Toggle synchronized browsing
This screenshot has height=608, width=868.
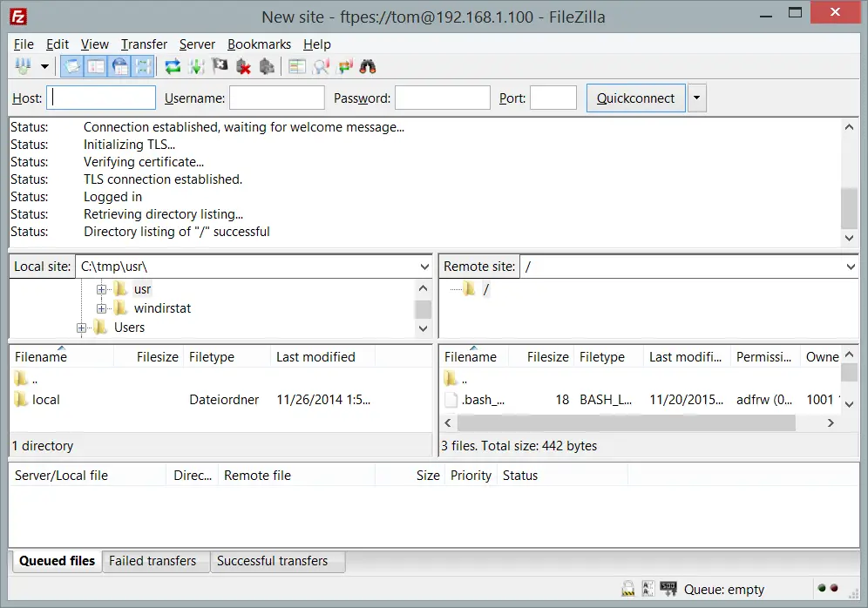click(345, 67)
